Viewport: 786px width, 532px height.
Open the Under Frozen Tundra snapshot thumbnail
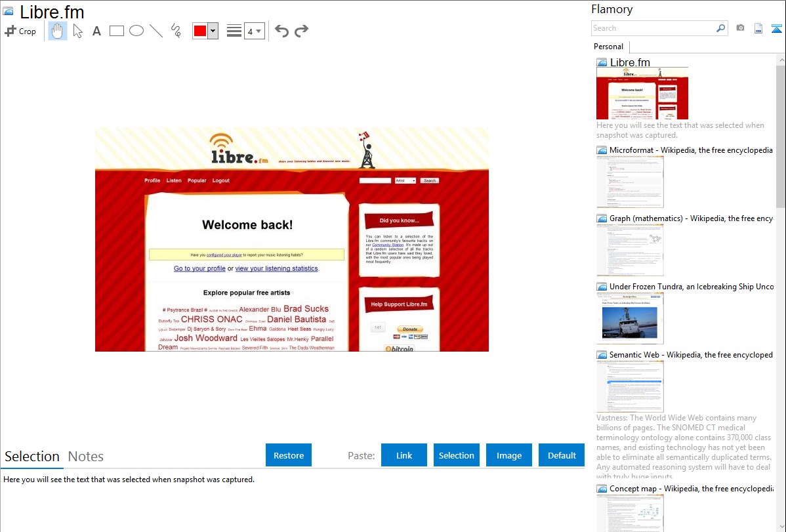tap(630, 318)
